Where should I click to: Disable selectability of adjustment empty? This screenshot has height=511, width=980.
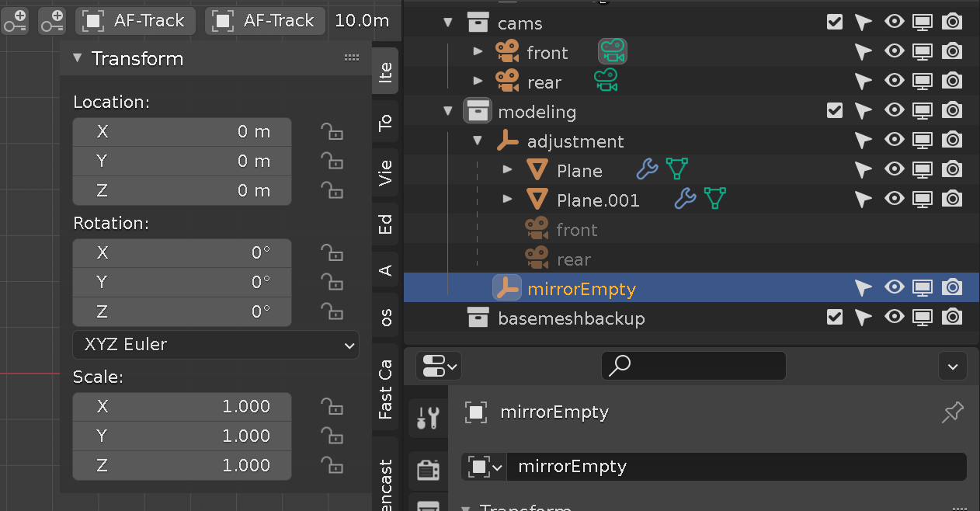coord(863,141)
